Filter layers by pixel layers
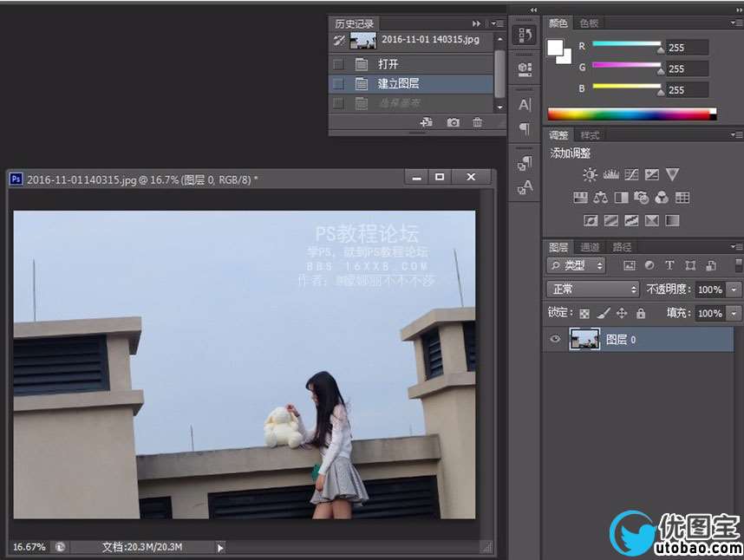This screenshot has height=560, width=744. [630, 265]
